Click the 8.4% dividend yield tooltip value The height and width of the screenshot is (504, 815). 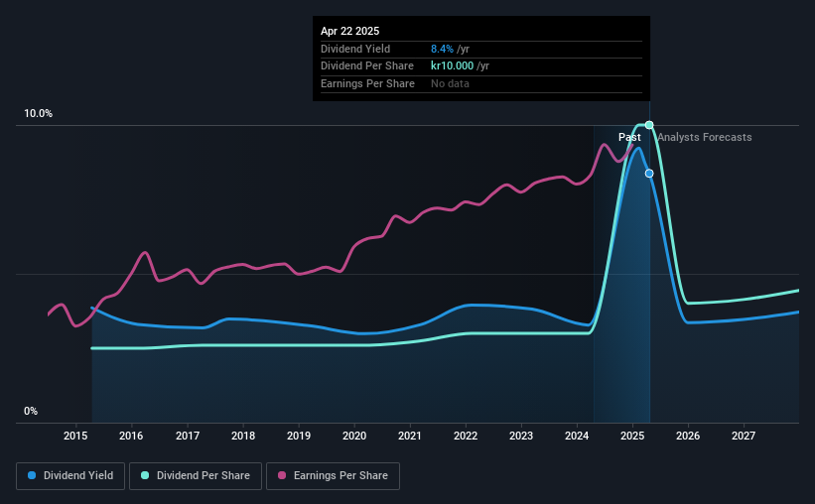[x=442, y=49]
